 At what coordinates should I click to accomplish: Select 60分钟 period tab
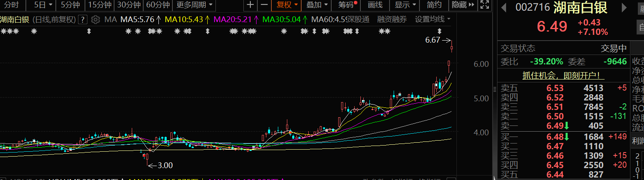tap(158, 5)
